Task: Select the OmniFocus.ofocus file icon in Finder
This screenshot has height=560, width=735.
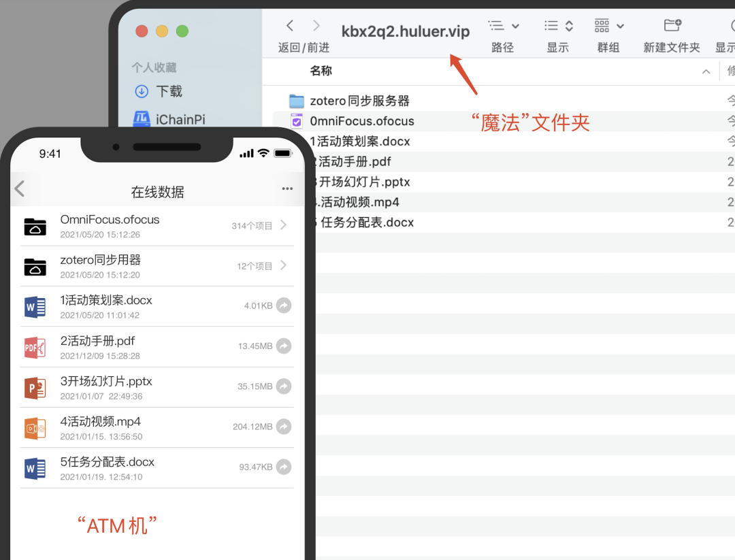Action: 297,121
